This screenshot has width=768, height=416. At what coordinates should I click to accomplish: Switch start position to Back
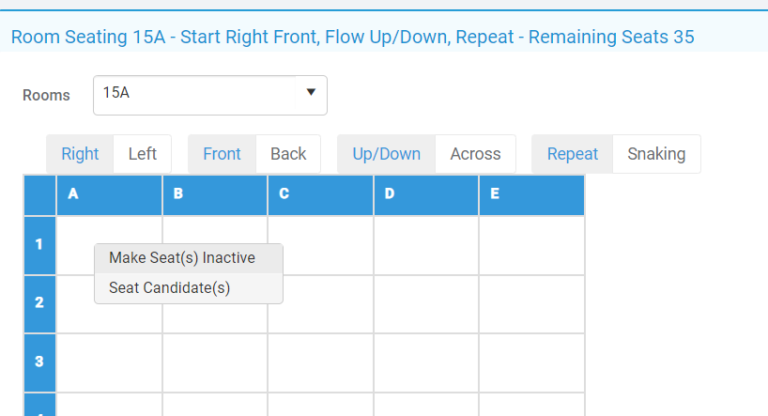pos(288,154)
